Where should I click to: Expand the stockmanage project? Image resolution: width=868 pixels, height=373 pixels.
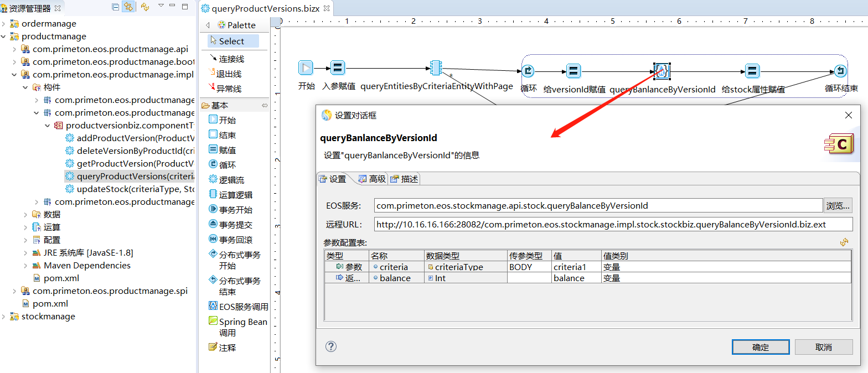coord(4,317)
